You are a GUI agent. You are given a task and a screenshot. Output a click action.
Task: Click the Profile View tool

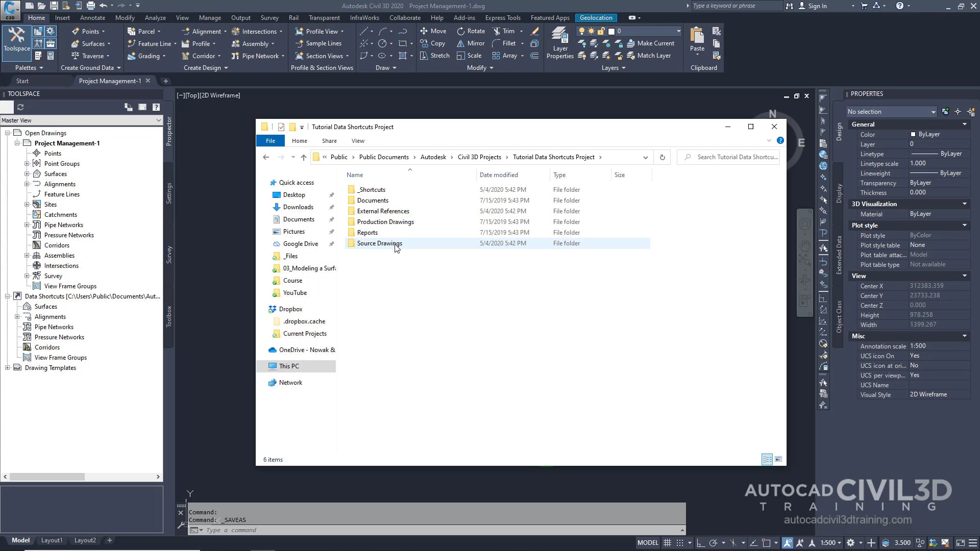(320, 31)
